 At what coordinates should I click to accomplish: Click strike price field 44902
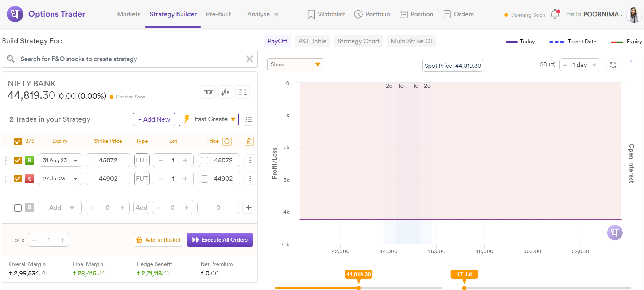108,179
